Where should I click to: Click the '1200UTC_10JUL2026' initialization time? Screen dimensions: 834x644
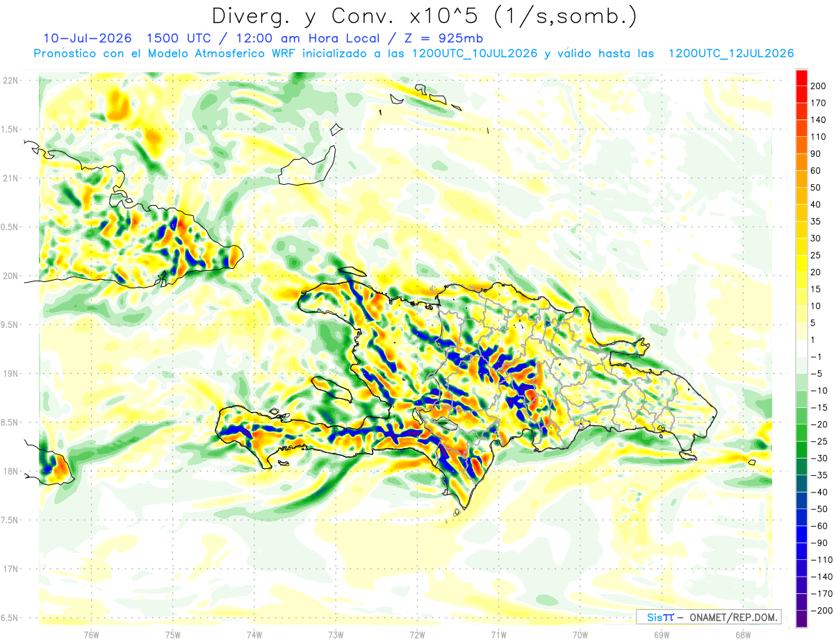(473, 53)
